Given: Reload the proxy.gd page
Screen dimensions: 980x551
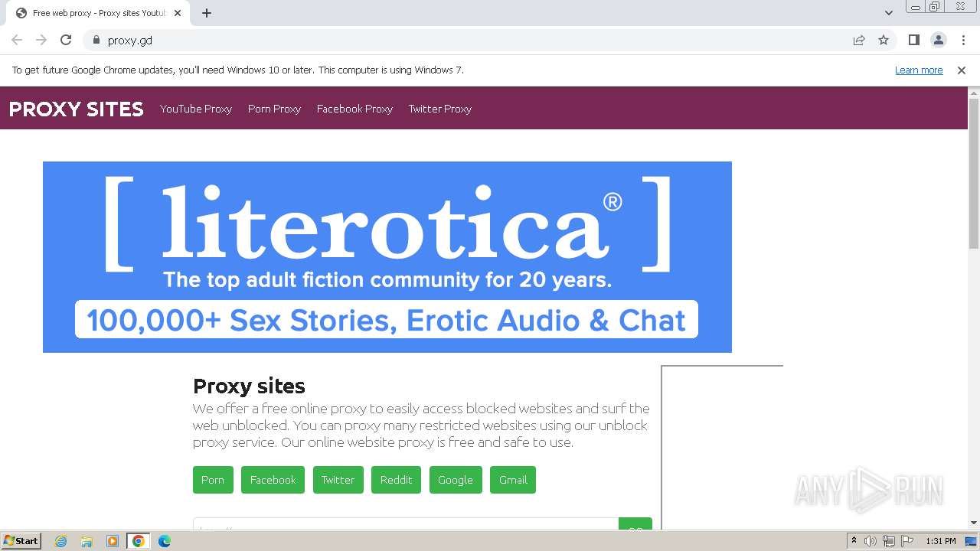Looking at the screenshot, I should point(66,40).
